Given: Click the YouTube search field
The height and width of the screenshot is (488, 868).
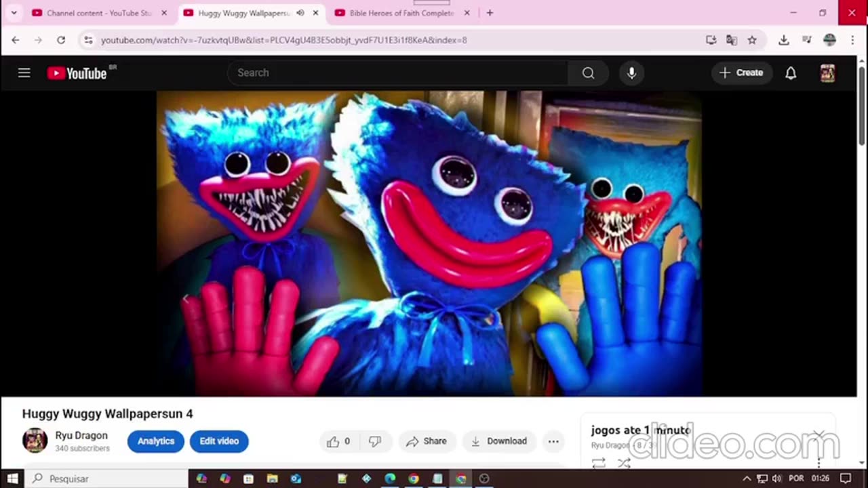Looking at the screenshot, I should (x=398, y=73).
